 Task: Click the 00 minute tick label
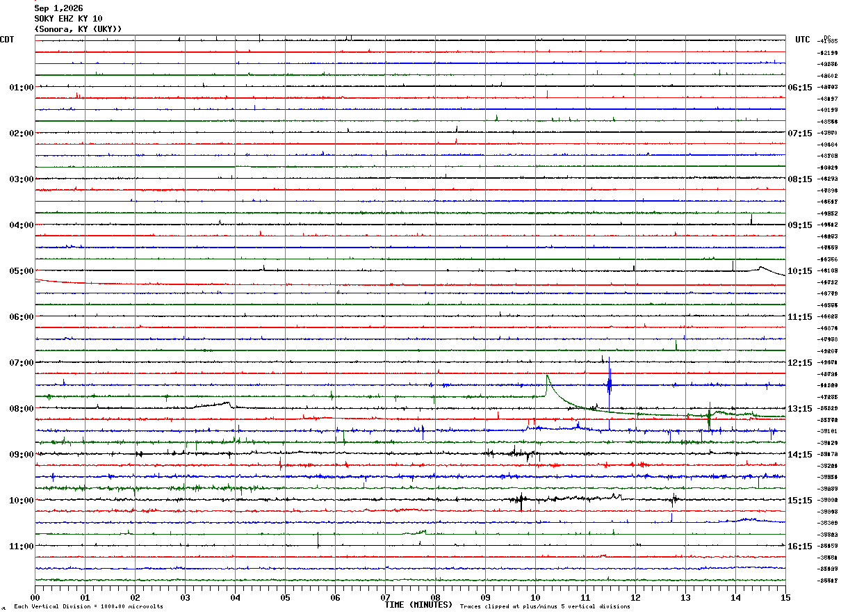tap(35, 597)
